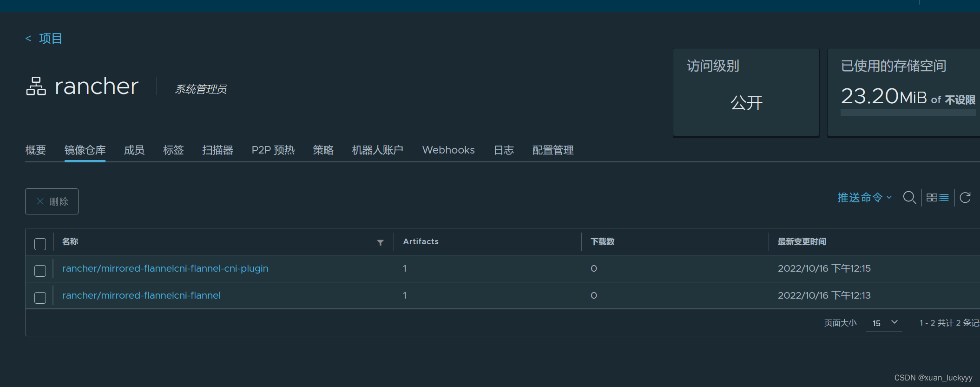Return to the 项目 list link
Screen dimensions: 980x387
[51, 38]
